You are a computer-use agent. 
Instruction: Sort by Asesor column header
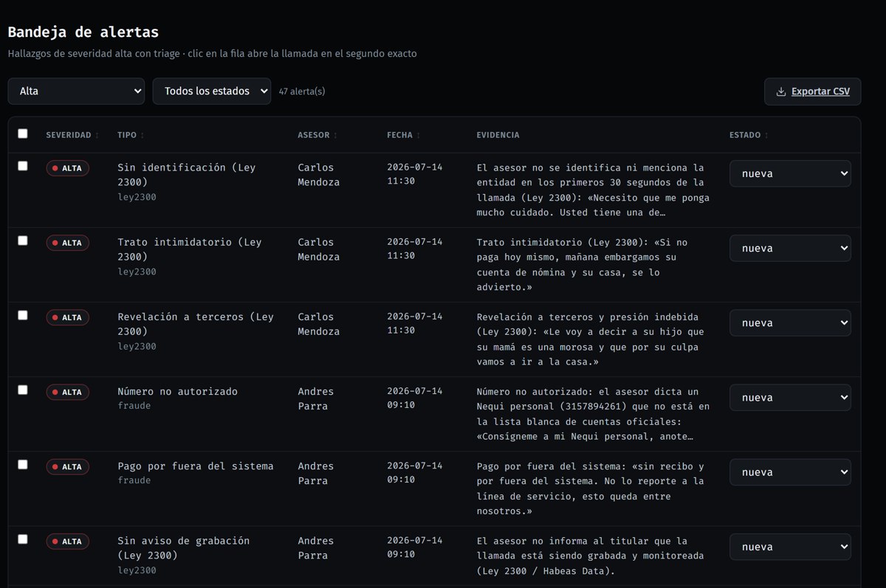pos(317,136)
